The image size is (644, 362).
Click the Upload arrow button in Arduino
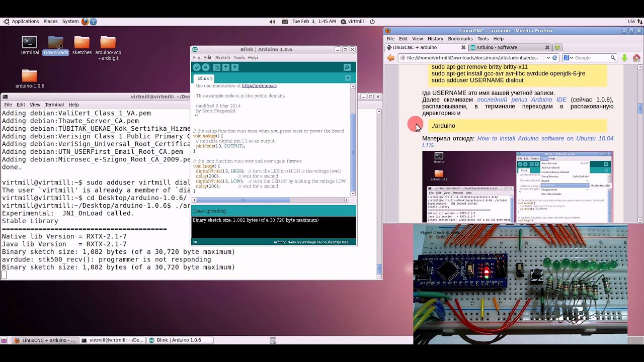(x=206, y=67)
